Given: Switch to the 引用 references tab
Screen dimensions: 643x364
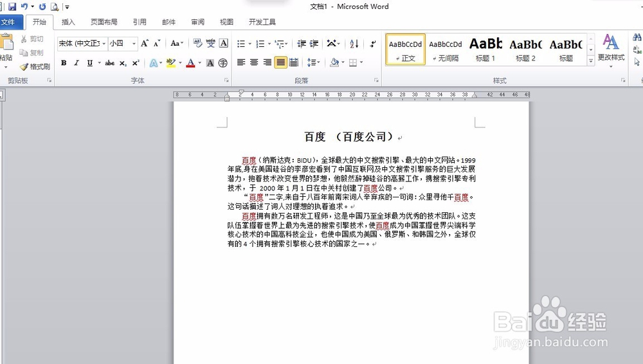Looking at the screenshot, I should tap(140, 22).
